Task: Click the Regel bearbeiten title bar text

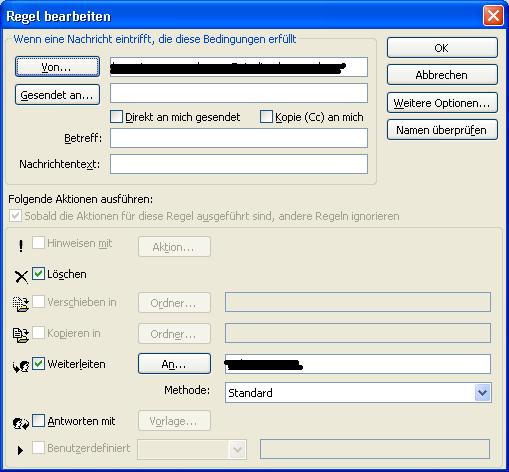Action: pos(58,16)
